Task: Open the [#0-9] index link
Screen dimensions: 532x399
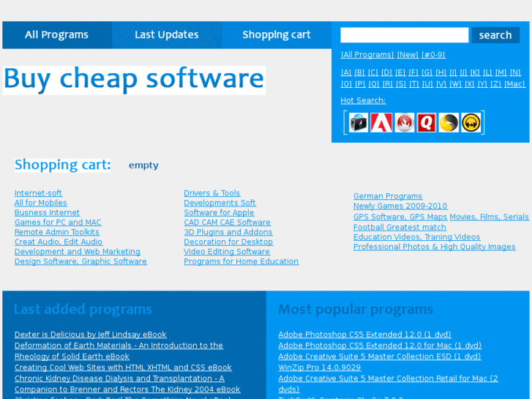Action: (x=433, y=55)
